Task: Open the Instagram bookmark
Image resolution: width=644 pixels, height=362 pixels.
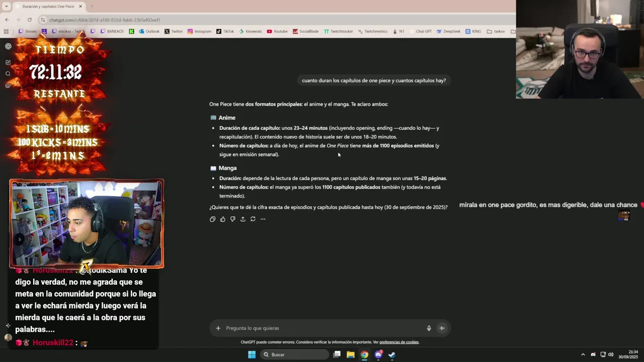Action: 199,31
